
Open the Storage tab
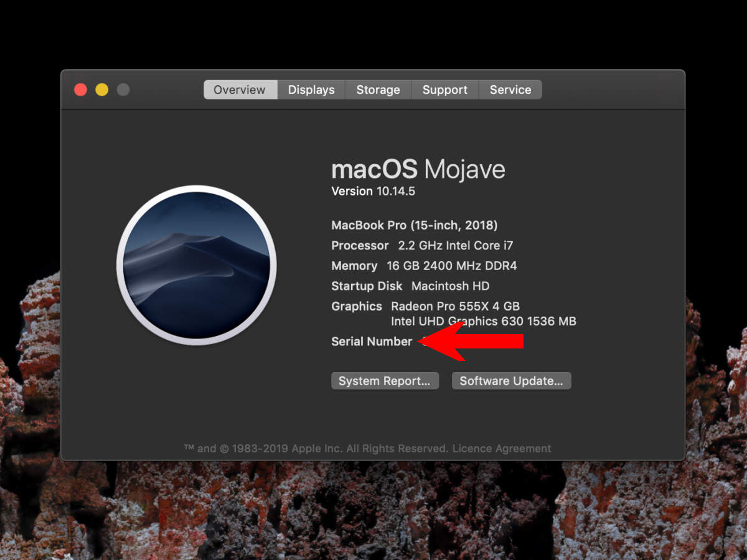(378, 90)
